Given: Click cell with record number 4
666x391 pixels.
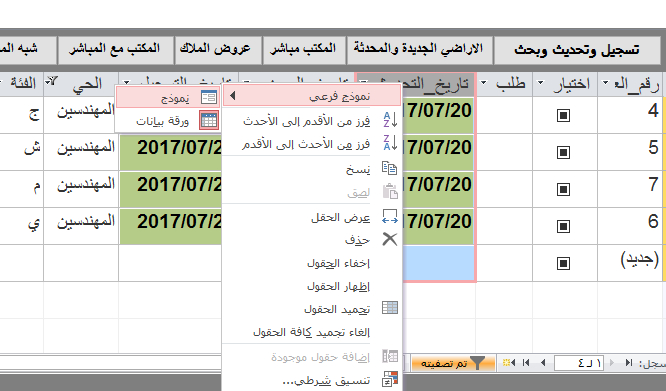Looking at the screenshot, I should pyautogui.click(x=629, y=115).
